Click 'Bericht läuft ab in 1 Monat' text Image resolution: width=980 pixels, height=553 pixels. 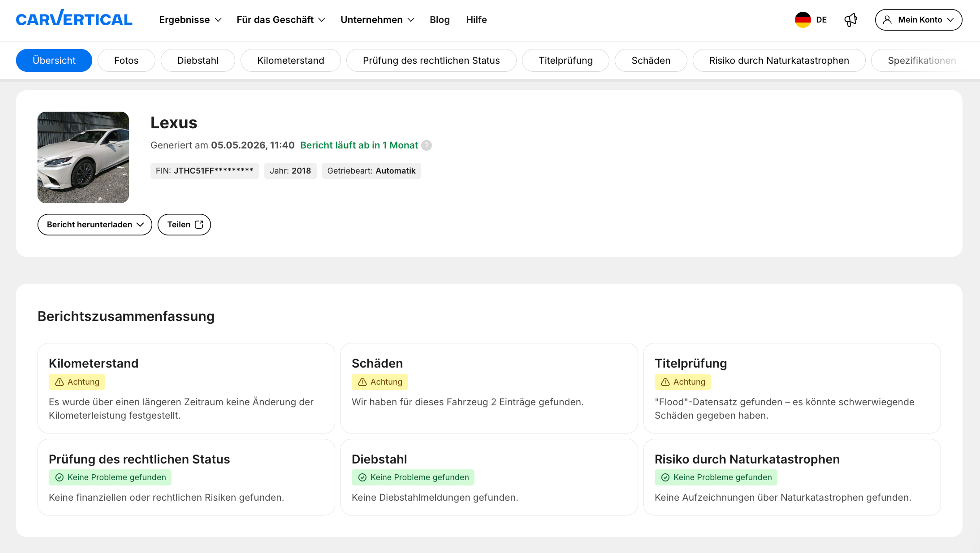tap(359, 145)
